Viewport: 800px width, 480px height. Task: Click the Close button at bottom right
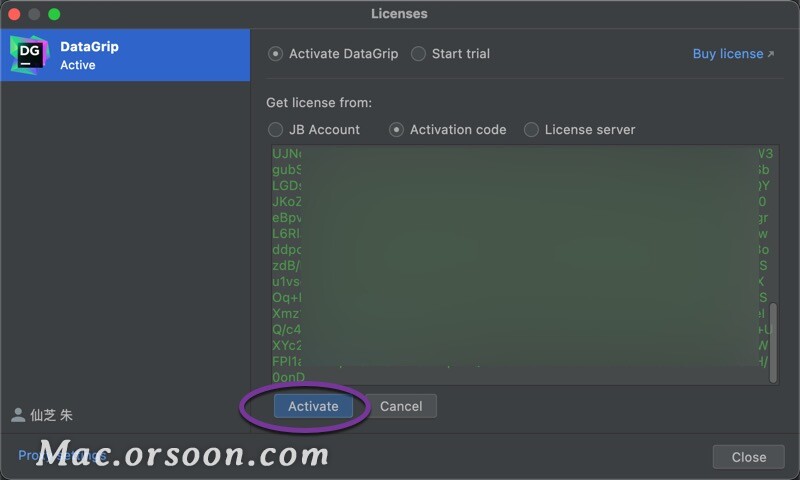748,457
